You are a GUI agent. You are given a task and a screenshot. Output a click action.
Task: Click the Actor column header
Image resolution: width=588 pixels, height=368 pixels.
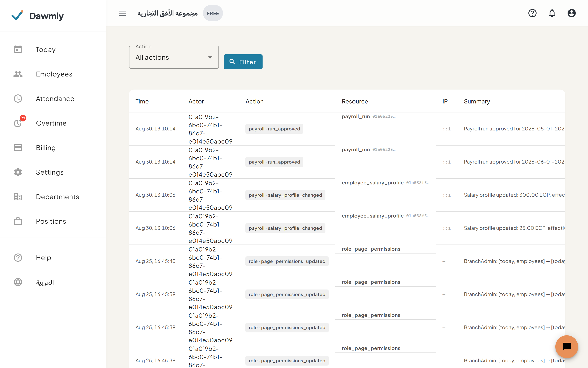click(196, 101)
